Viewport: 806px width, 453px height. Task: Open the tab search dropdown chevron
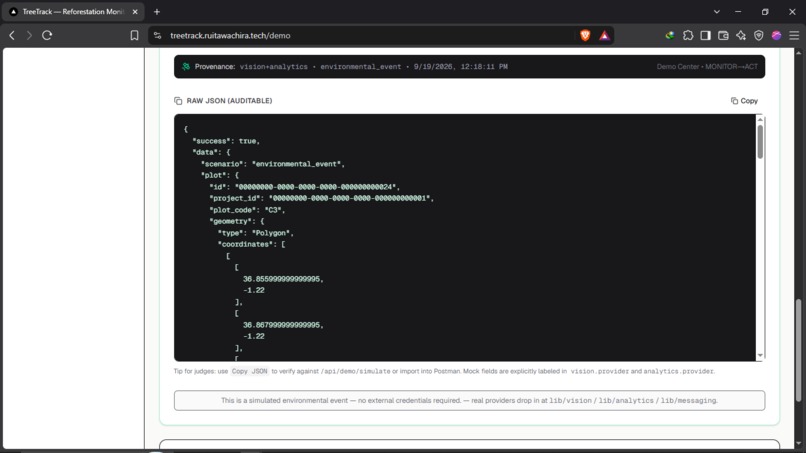(x=717, y=12)
